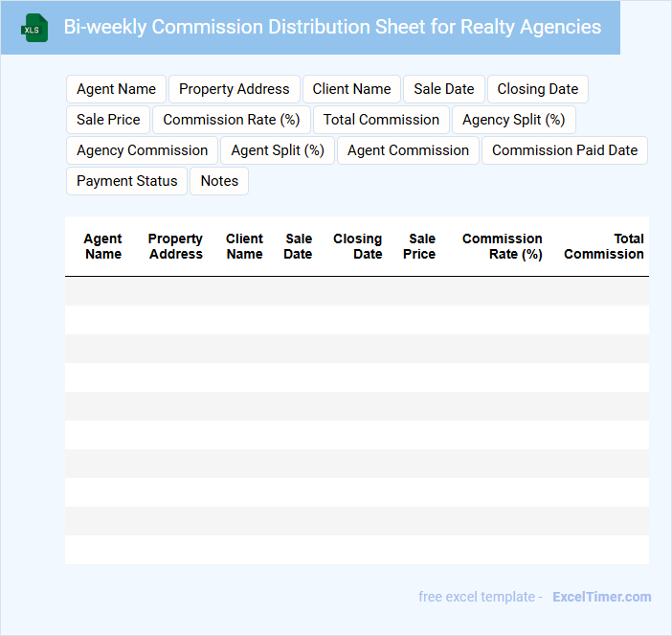The height and width of the screenshot is (636, 672).
Task: Open the ExcelTimer.com link
Action: (x=601, y=597)
